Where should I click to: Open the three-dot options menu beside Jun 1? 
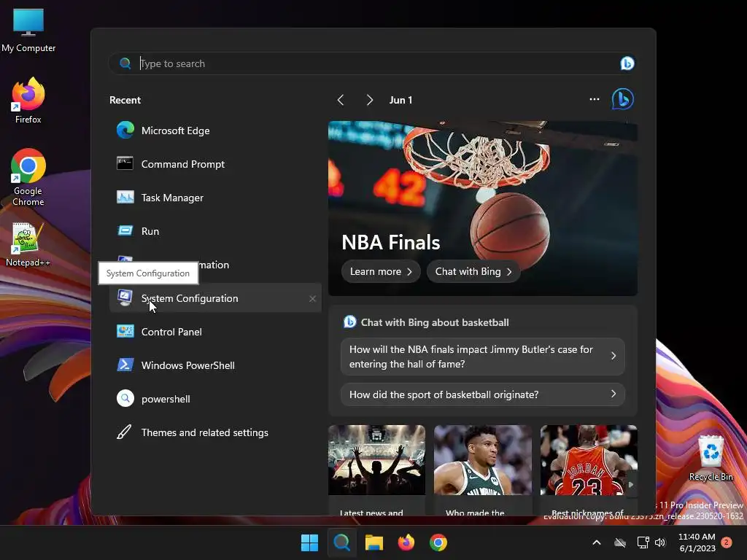coord(594,99)
